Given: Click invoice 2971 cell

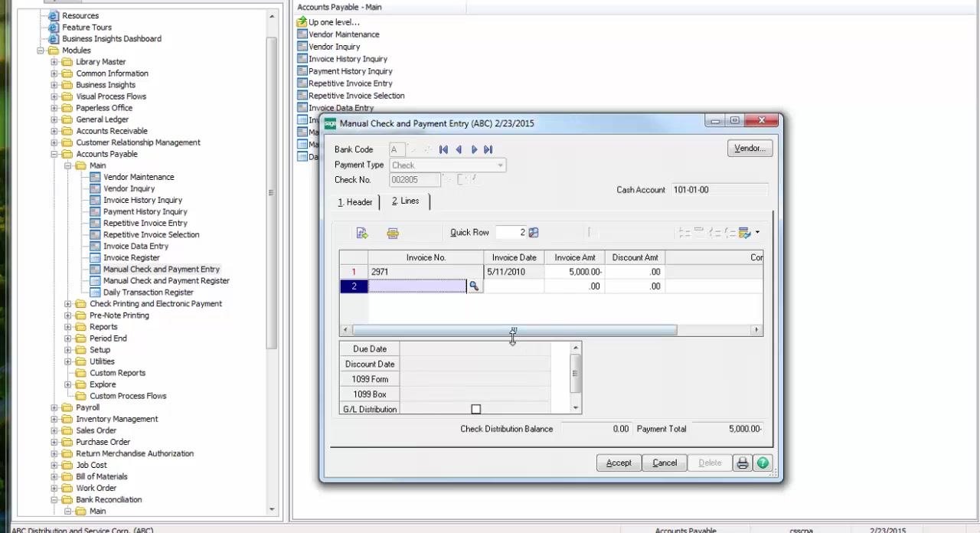Looking at the screenshot, I should click(x=426, y=272).
